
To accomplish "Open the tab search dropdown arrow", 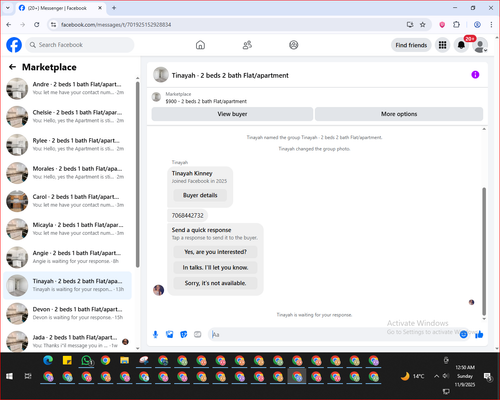I will pos(8,8).
